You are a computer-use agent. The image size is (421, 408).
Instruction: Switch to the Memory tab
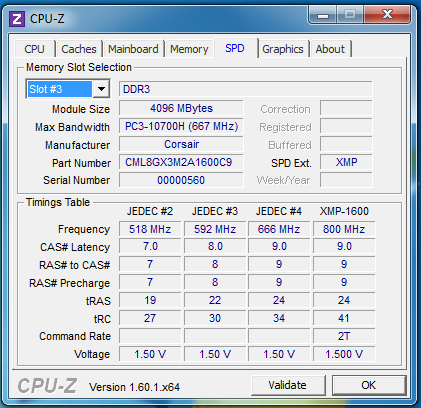[x=189, y=49]
